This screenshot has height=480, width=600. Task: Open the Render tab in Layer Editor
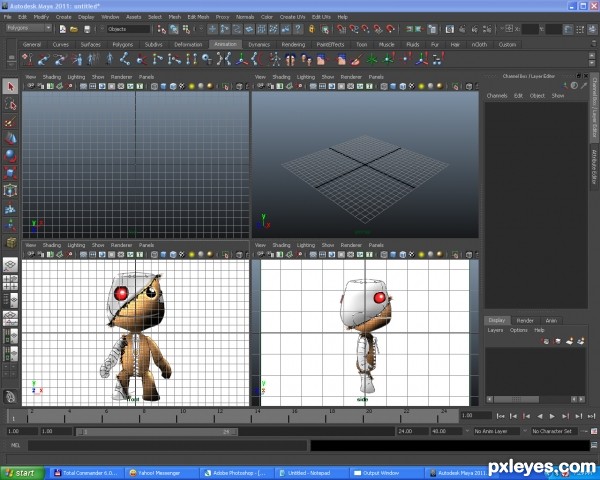525,321
